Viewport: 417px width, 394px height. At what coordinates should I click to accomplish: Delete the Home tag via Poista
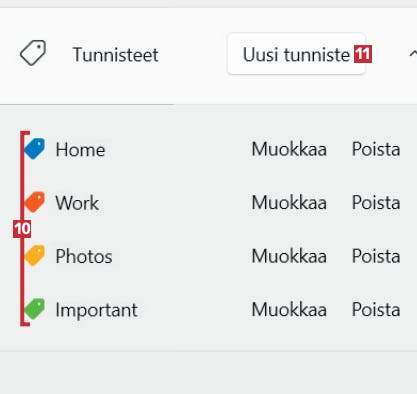pyautogui.click(x=376, y=149)
